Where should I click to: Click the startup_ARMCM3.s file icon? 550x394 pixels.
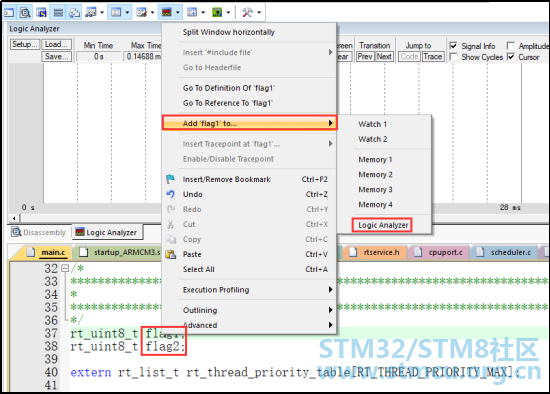coord(83,252)
